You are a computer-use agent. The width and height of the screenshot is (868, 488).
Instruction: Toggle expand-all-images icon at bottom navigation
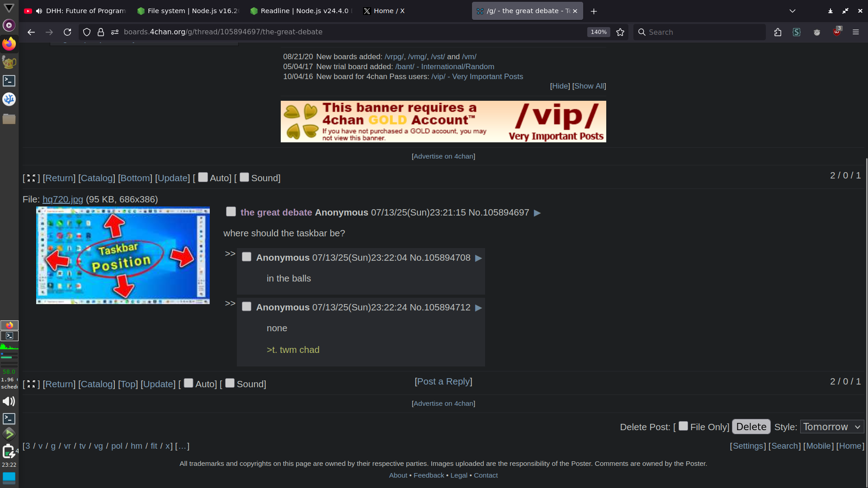[x=31, y=384]
